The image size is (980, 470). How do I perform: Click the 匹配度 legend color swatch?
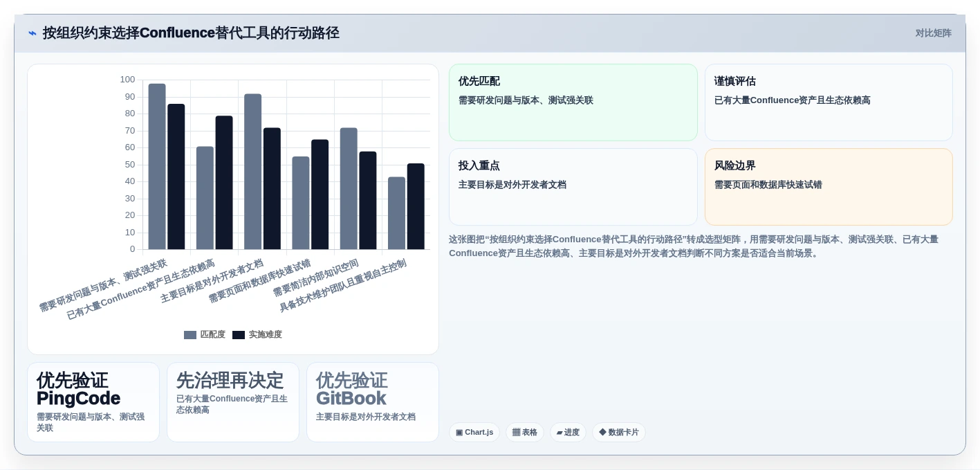tap(190, 335)
